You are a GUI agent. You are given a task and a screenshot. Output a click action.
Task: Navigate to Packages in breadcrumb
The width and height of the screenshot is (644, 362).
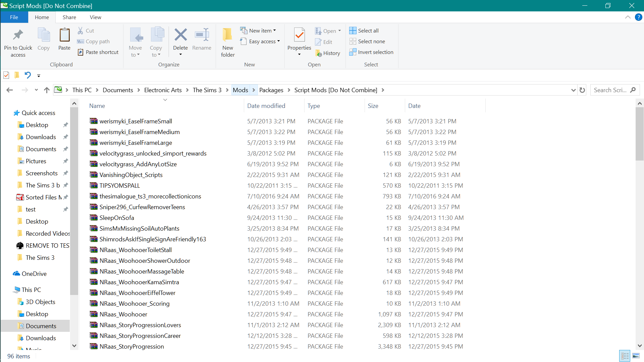pyautogui.click(x=271, y=90)
